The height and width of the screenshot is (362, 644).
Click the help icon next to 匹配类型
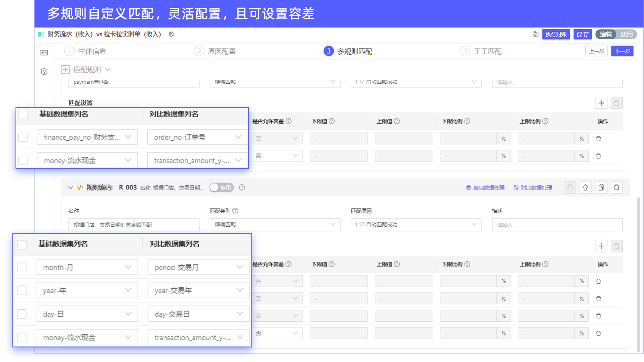pos(235,211)
